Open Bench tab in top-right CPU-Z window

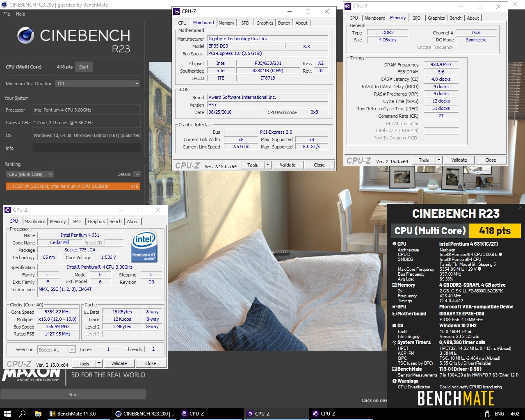[x=456, y=18]
